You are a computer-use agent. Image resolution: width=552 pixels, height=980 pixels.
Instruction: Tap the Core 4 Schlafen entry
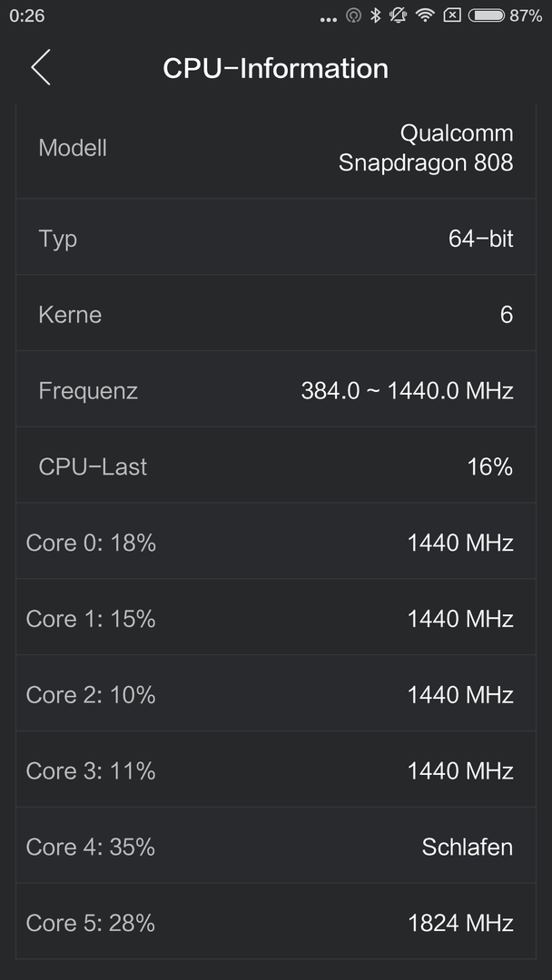pyautogui.click(x=276, y=847)
